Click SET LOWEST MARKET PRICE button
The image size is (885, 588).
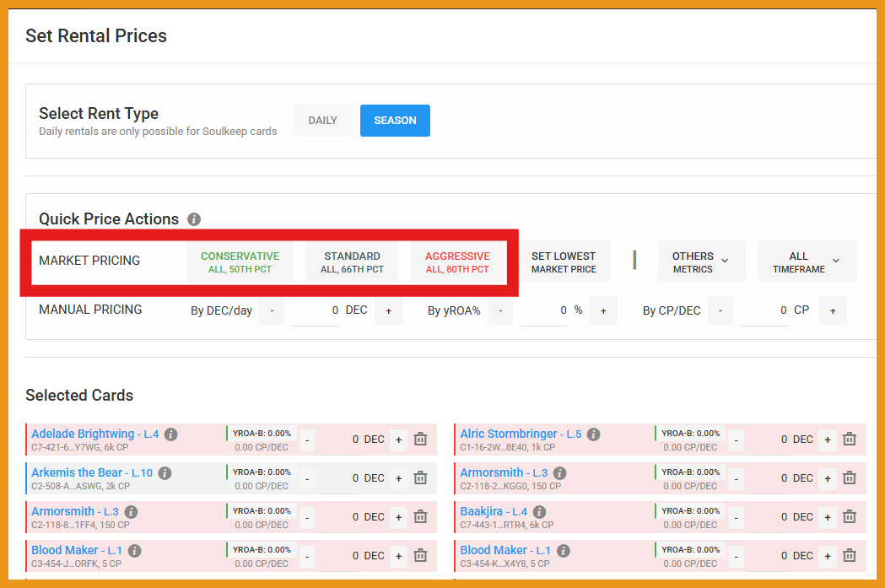[x=564, y=262]
